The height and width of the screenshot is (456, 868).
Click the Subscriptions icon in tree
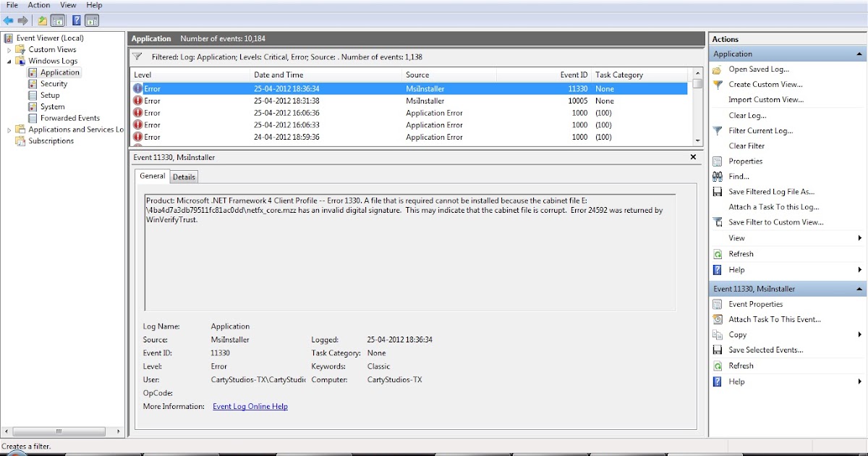tap(20, 141)
